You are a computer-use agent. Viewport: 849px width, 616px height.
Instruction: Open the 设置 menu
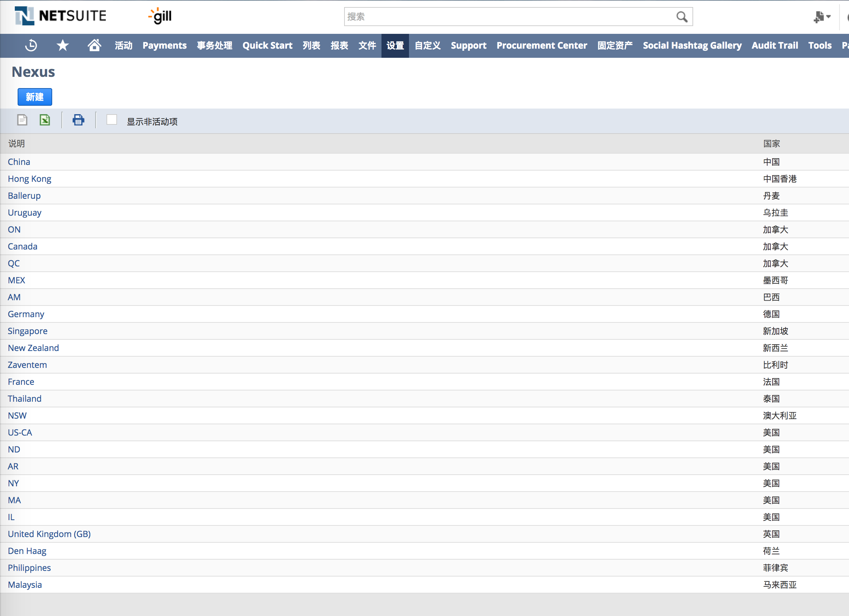click(395, 46)
